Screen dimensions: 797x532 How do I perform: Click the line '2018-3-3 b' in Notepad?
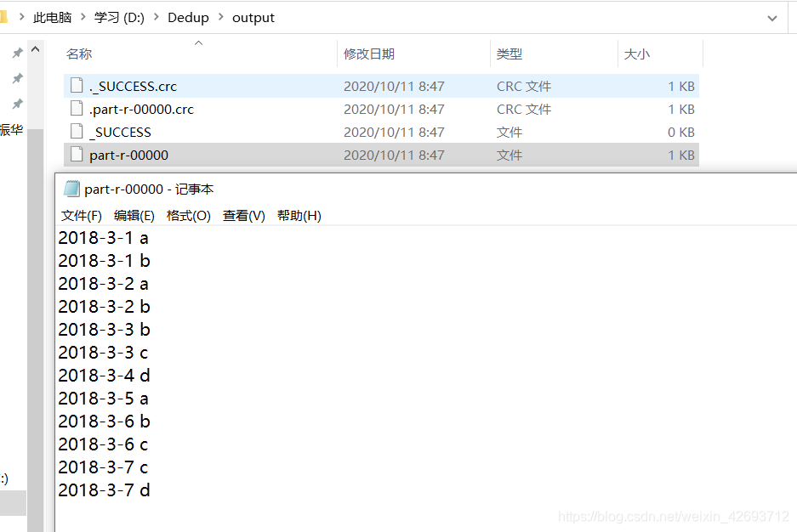click(x=105, y=329)
